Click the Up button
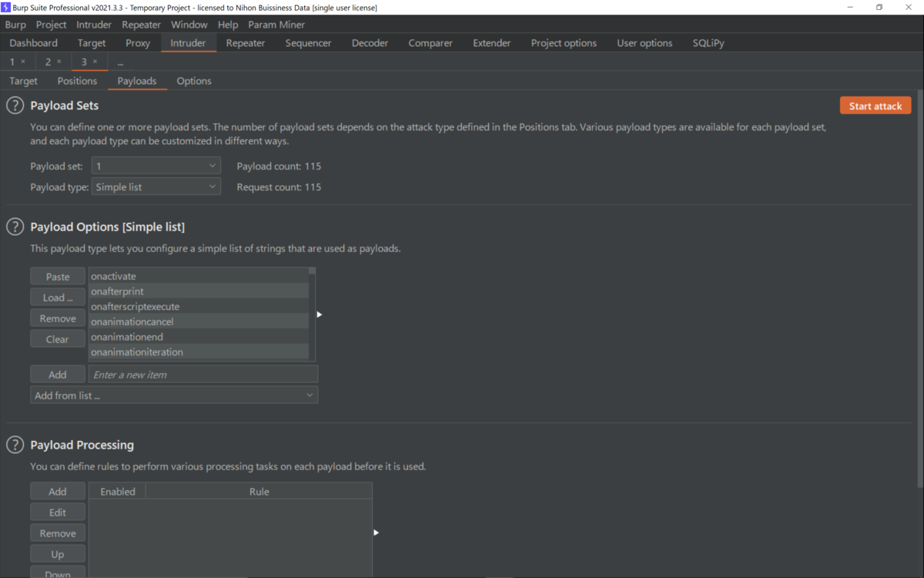Screen dimensions: 924x578 [58, 554]
